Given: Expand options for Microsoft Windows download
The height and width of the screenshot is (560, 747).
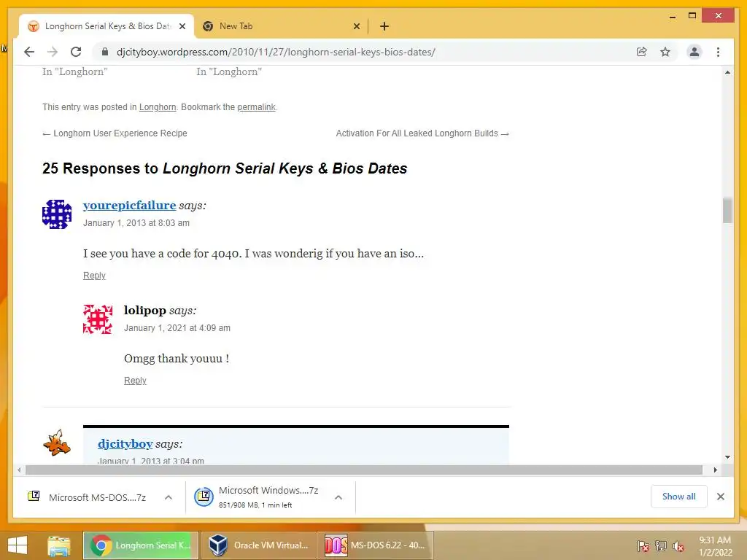Looking at the screenshot, I should click(x=338, y=497).
